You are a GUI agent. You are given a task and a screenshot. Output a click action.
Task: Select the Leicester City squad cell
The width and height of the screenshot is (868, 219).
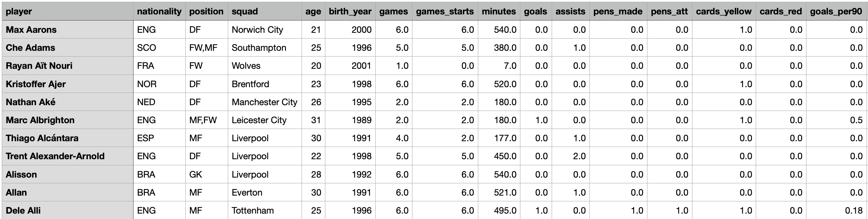265,120
